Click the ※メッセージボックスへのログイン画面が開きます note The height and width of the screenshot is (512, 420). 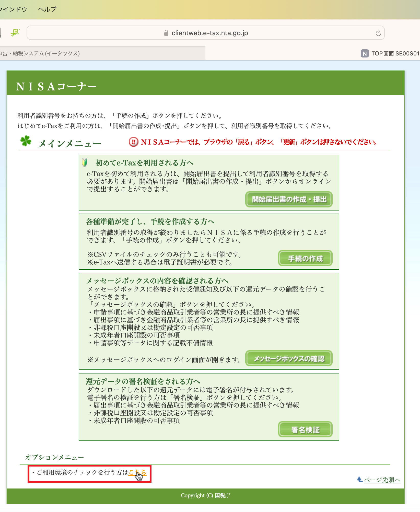tap(164, 360)
